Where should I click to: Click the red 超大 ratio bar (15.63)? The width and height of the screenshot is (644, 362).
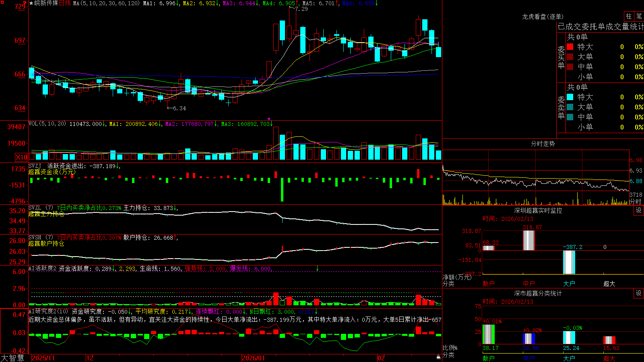pos(609,340)
